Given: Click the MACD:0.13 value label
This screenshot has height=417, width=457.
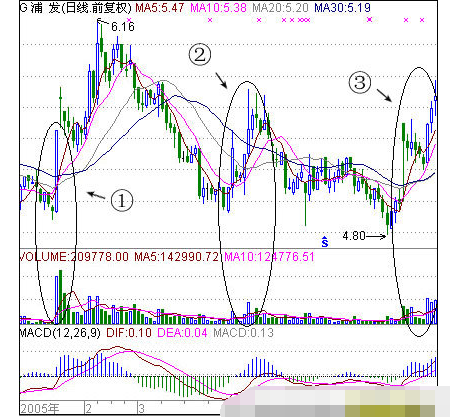Looking at the screenshot, I should [x=243, y=333].
